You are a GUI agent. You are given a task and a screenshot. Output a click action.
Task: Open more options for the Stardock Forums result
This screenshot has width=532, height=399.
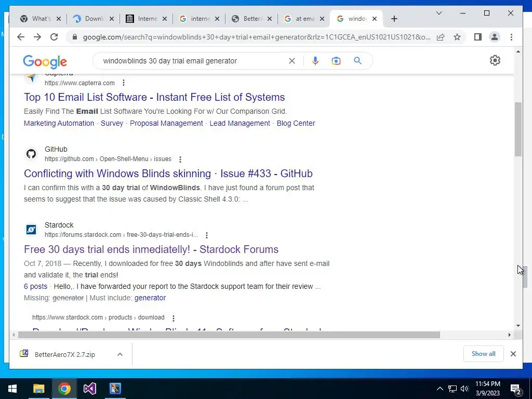tap(207, 235)
